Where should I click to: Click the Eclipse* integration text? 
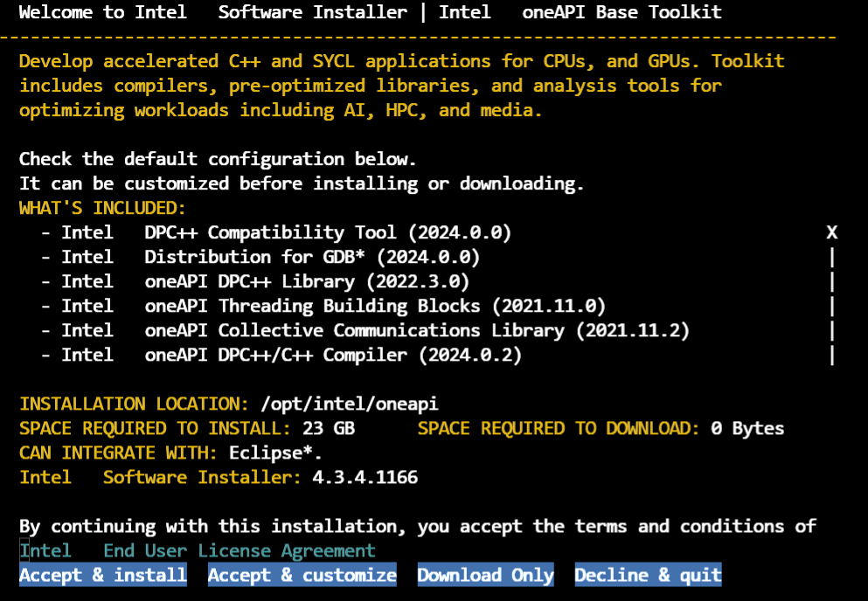point(275,452)
